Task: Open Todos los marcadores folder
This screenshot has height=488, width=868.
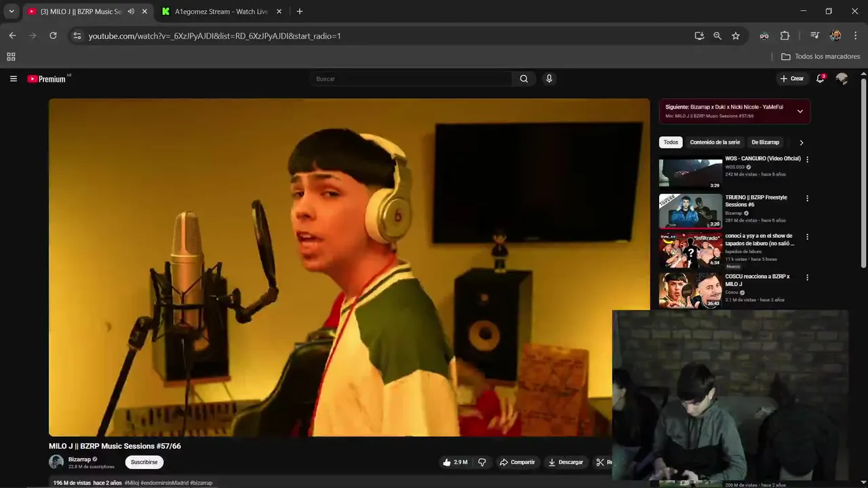Action: (x=821, y=57)
